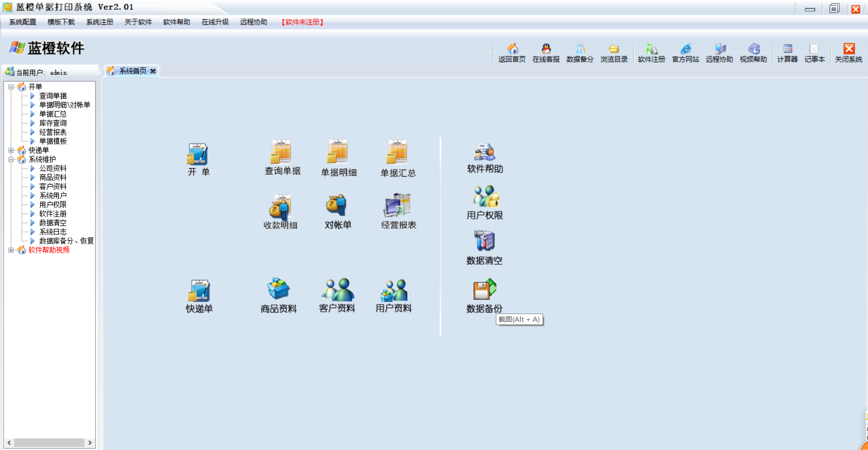Open the 查询单据 query icon

coord(281,152)
